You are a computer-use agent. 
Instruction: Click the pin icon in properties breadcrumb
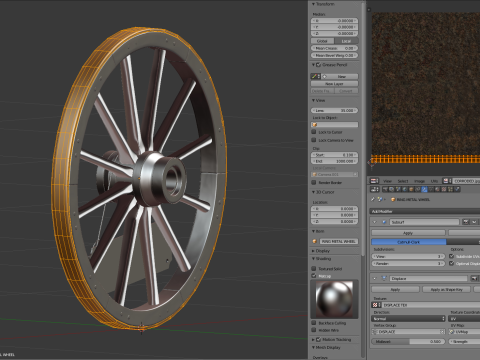pyautogui.click(x=373, y=199)
